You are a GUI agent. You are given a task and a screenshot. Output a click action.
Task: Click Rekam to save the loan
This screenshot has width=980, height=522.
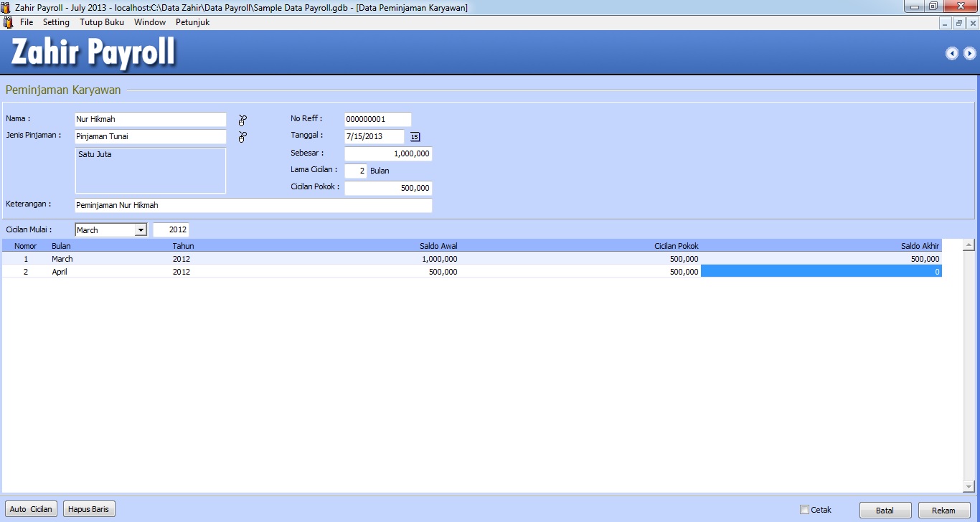(943, 511)
